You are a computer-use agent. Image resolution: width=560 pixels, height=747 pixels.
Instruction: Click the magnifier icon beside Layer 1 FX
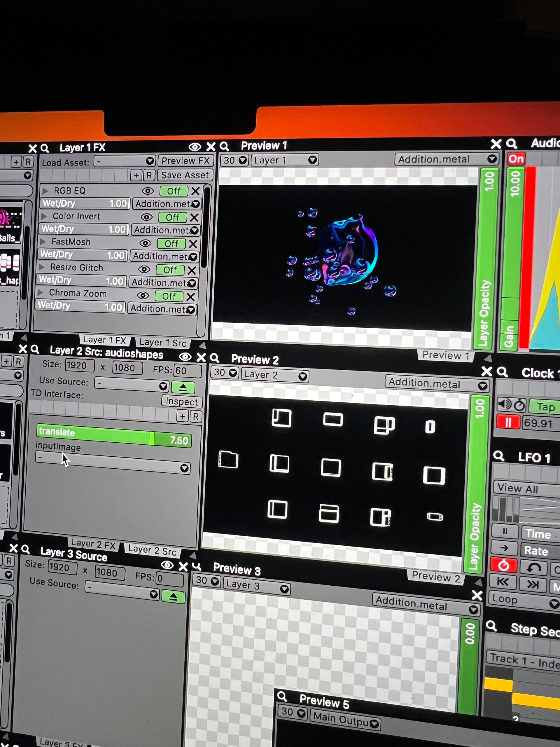click(44, 148)
